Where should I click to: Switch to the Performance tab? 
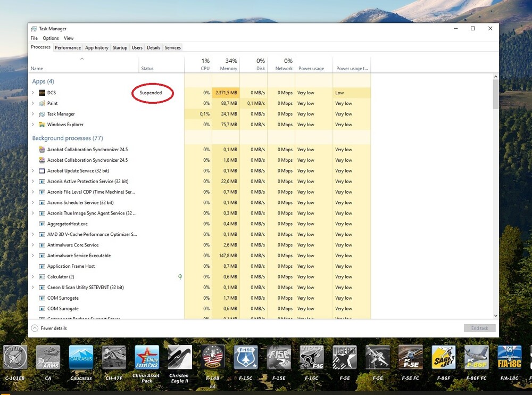68,48
